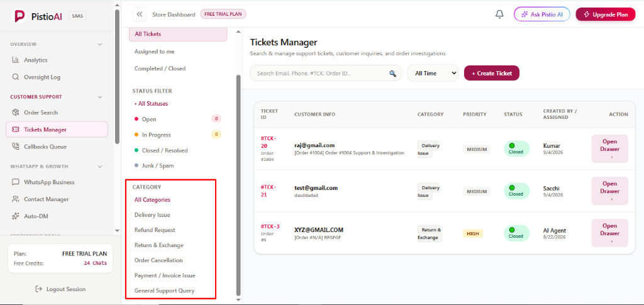Screen dimensions: 644x305
Task: Click the magnifier search icon
Action: pyautogui.click(x=392, y=74)
